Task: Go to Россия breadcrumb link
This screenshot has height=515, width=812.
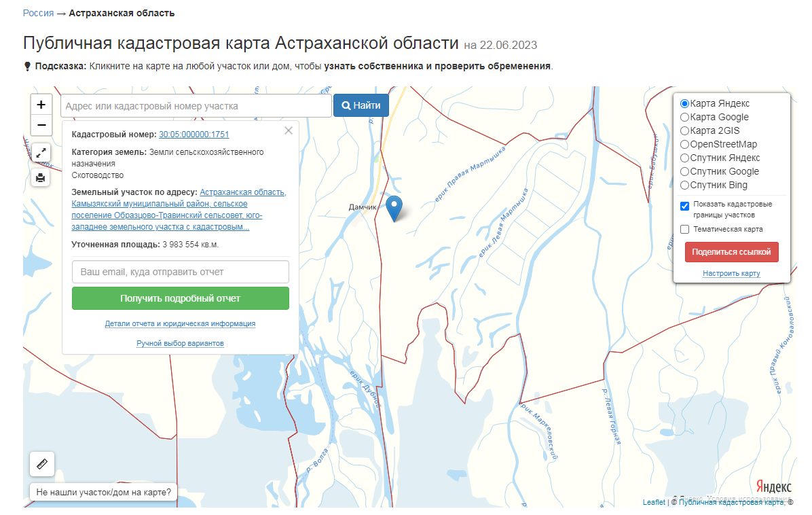Action: tap(38, 13)
